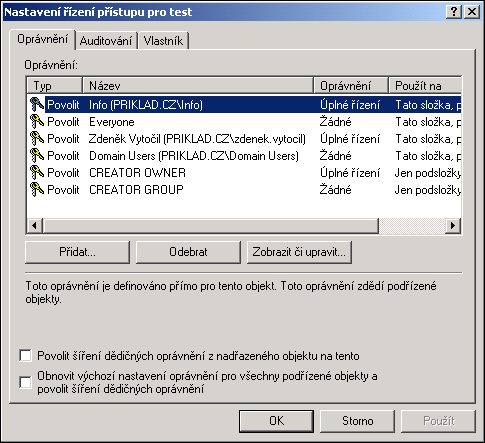Sort list by Název column header
Image resolution: width=485 pixels, height=443 pixels.
click(x=198, y=86)
